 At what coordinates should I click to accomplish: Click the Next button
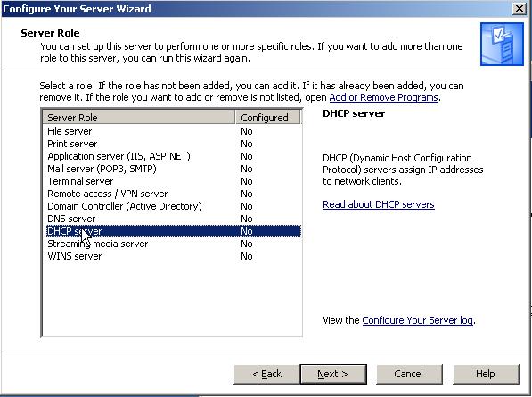[333, 374]
